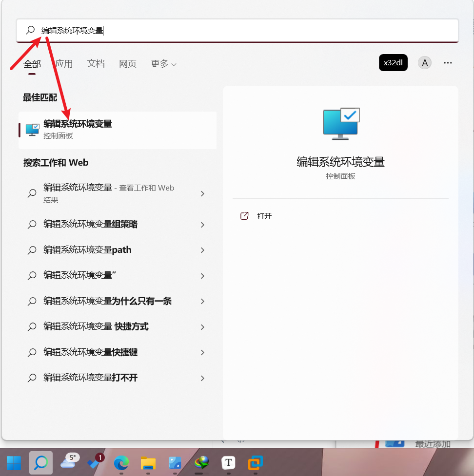Click the taskbar Search button
The width and height of the screenshot is (474, 476).
click(x=40, y=463)
